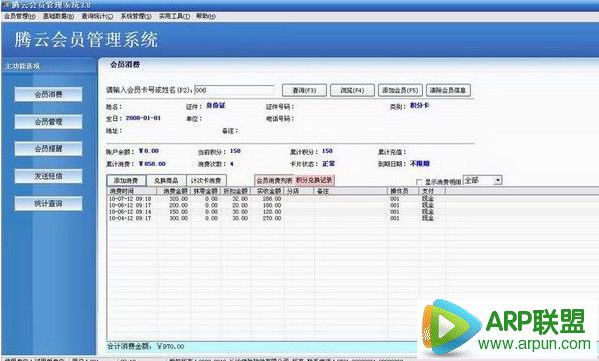Switch to the 会员消费列表 tab

tap(274, 180)
